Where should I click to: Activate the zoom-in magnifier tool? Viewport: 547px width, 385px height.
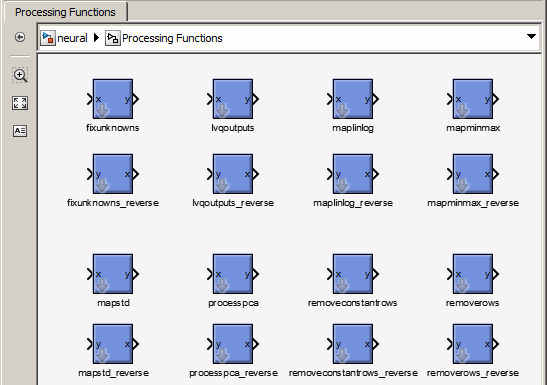20,75
